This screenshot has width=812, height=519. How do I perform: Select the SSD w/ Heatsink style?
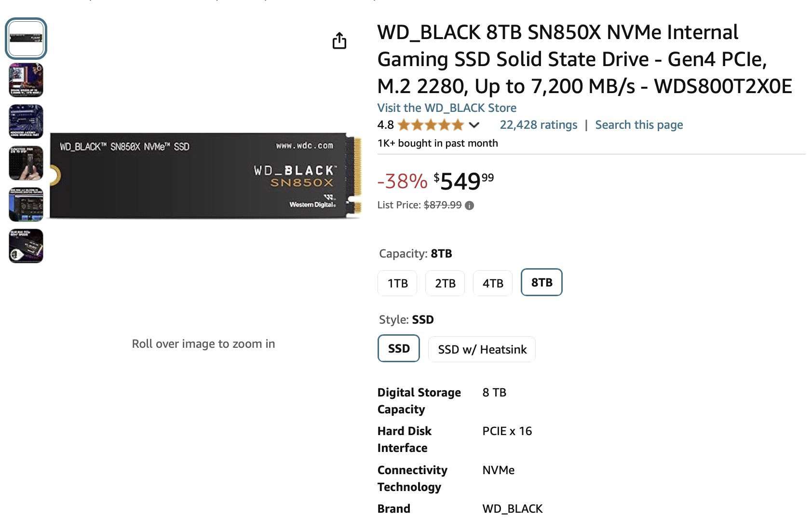click(x=482, y=349)
